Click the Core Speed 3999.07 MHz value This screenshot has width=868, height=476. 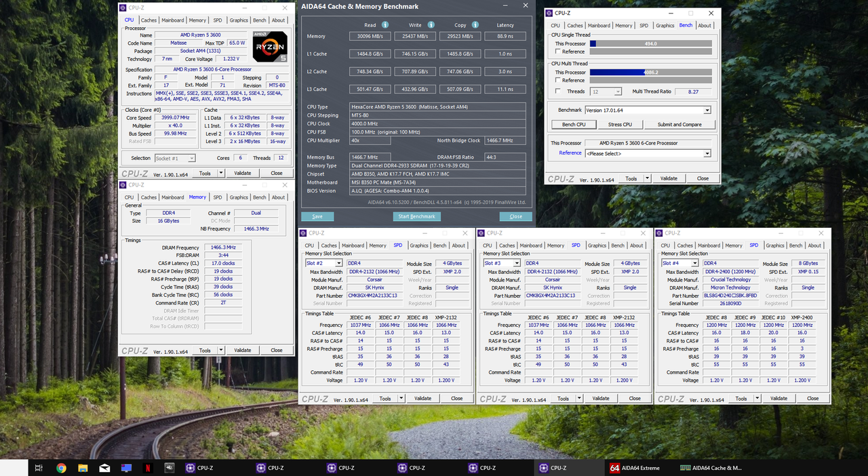[x=176, y=117]
